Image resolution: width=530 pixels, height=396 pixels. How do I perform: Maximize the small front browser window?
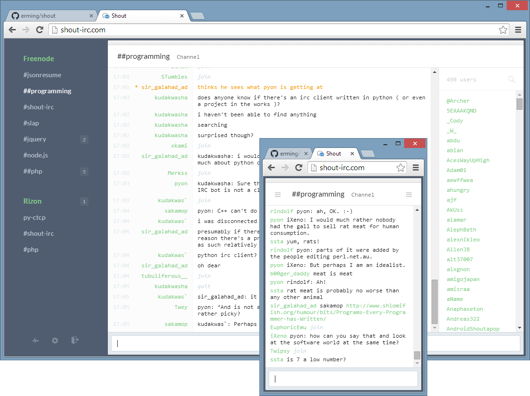398,143
